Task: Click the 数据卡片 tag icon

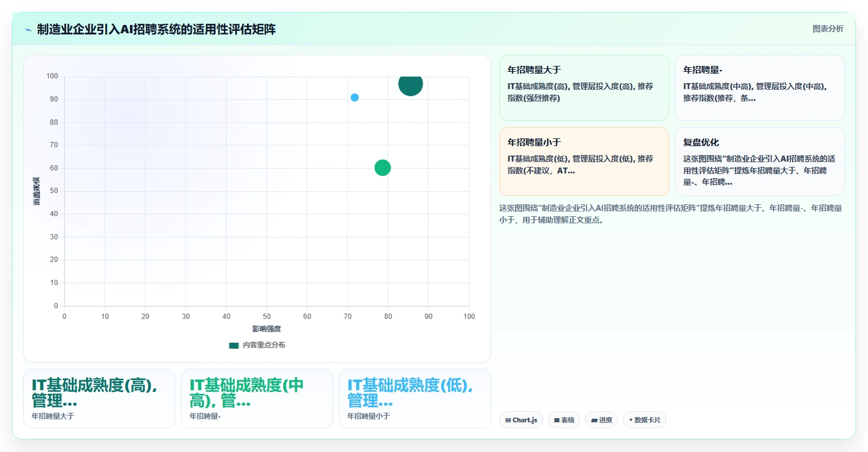Action: (x=631, y=420)
